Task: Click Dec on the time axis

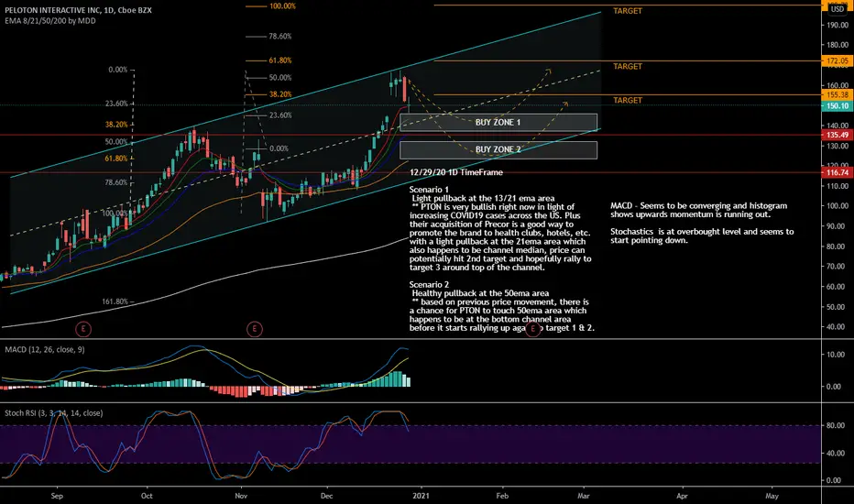Action: click(327, 496)
